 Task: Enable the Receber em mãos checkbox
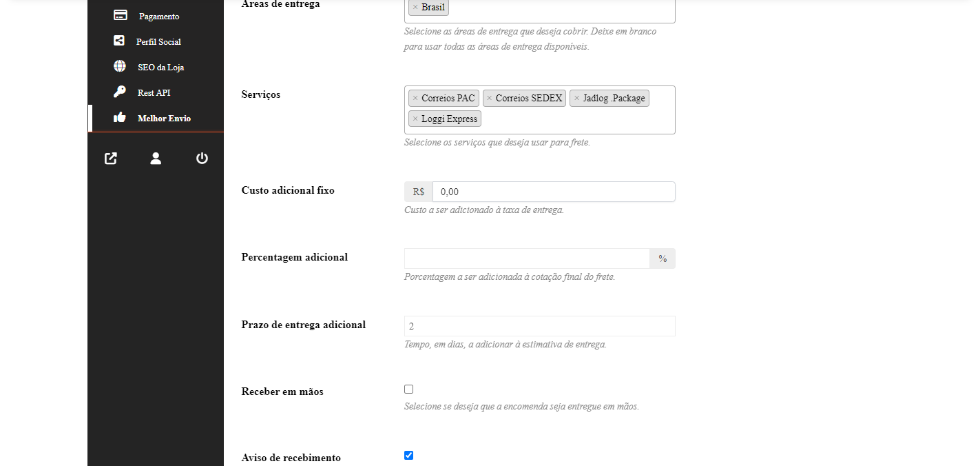click(x=408, y=389)
